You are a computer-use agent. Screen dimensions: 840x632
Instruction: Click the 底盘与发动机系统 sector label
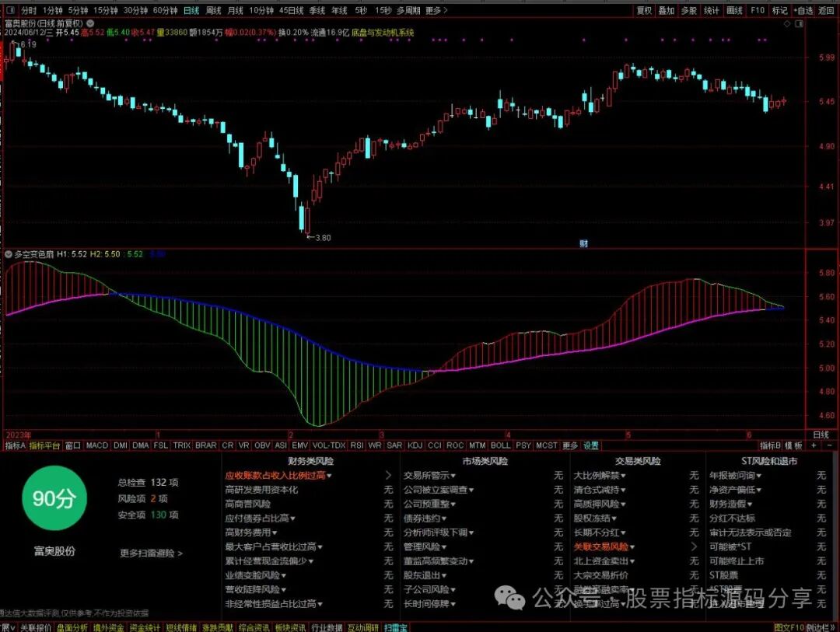tap(383, 33)
